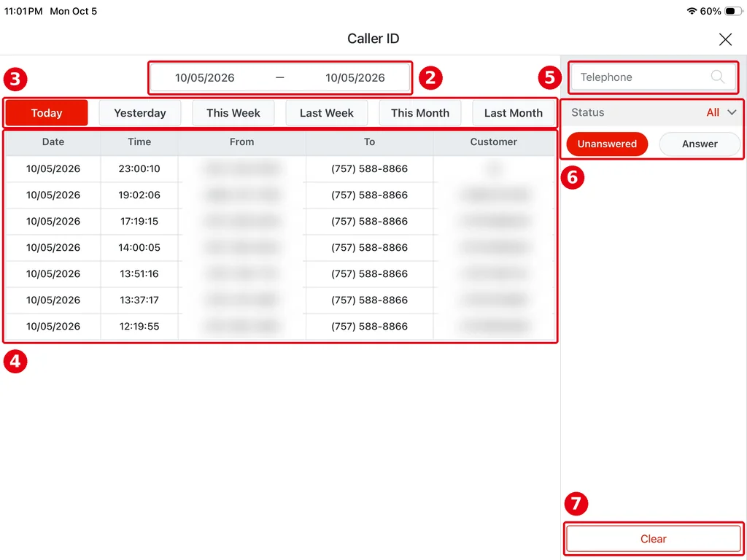Select the call logged at 19:02:06
This screenshot has height=560, width=747.
pos(280,195)
